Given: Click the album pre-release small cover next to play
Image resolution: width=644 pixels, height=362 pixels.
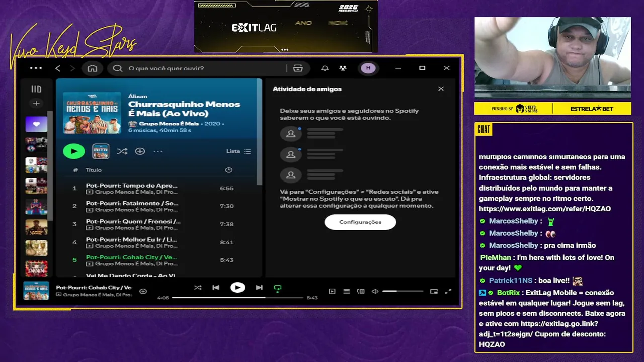Looking at the screenshot, I should (101, 151).
